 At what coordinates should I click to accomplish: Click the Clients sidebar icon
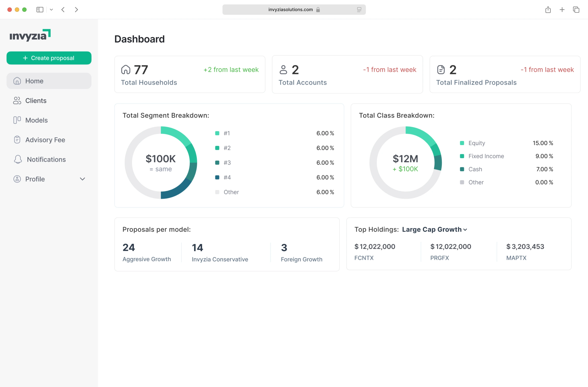(17, 101)
